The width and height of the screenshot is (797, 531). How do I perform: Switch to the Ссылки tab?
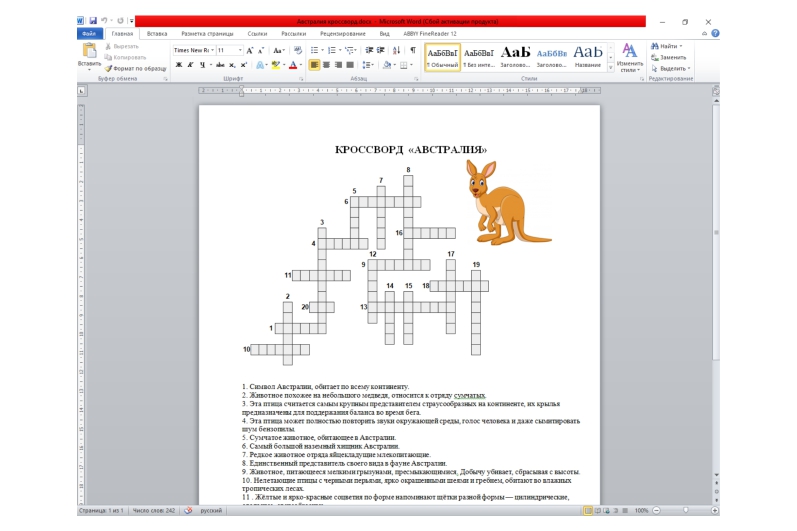(257, 34)
